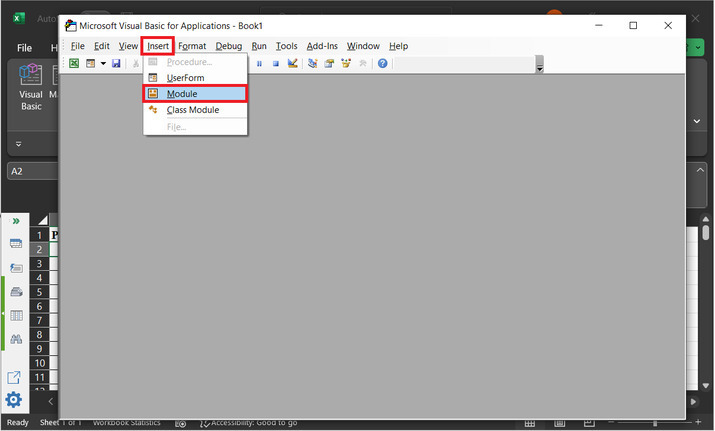Open the Help menu in the menu bar
The height and width of the screenshot is (431, 715).
pos(399,46)
